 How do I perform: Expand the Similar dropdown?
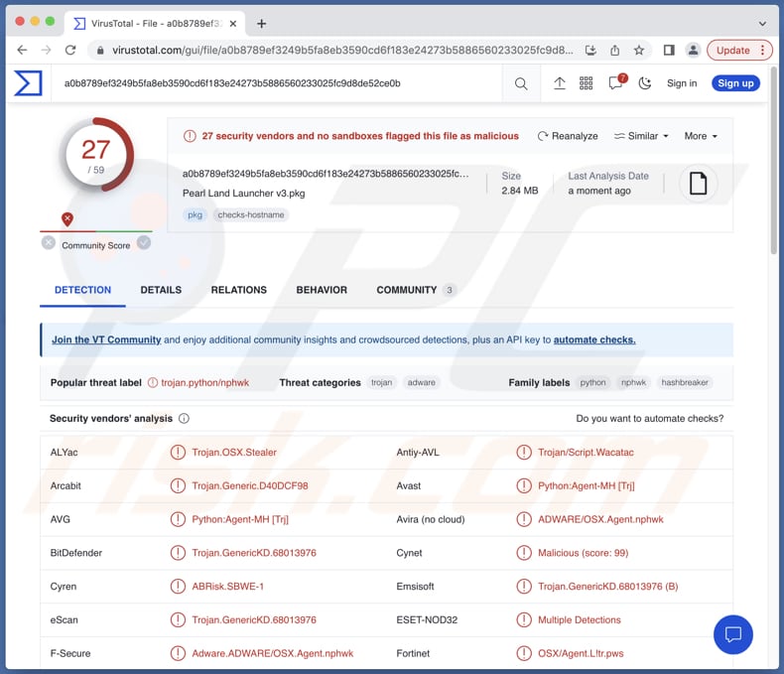coord(641,136)
